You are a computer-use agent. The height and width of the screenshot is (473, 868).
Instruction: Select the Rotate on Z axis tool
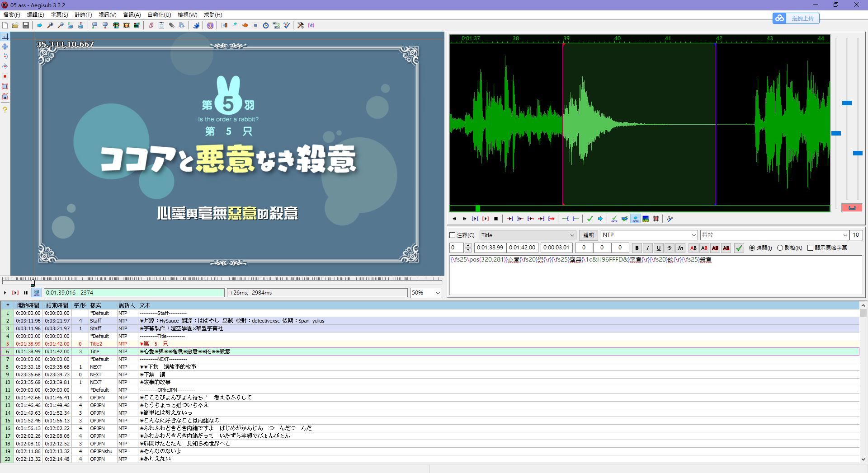[5, 56]
